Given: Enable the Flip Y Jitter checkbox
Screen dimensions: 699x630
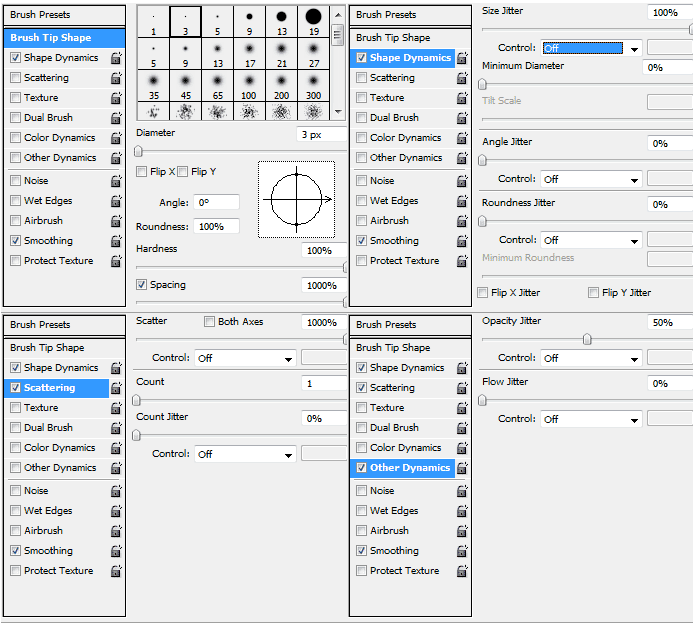Looking at the screenshot, I should click(593, 293).
